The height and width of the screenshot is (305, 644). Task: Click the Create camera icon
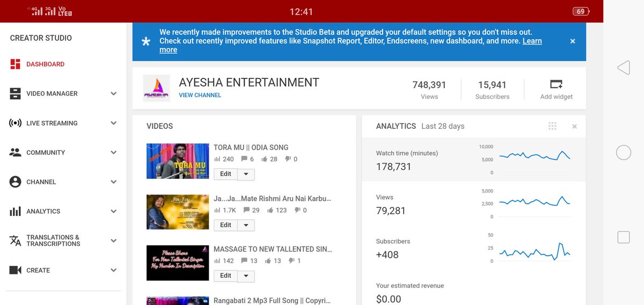click(x=15, y=270)
